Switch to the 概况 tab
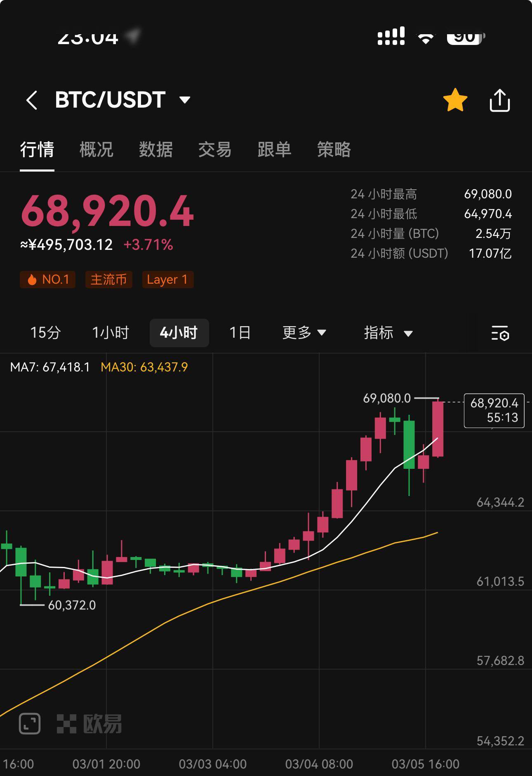 pyautogui.click(x=96, y=149)
